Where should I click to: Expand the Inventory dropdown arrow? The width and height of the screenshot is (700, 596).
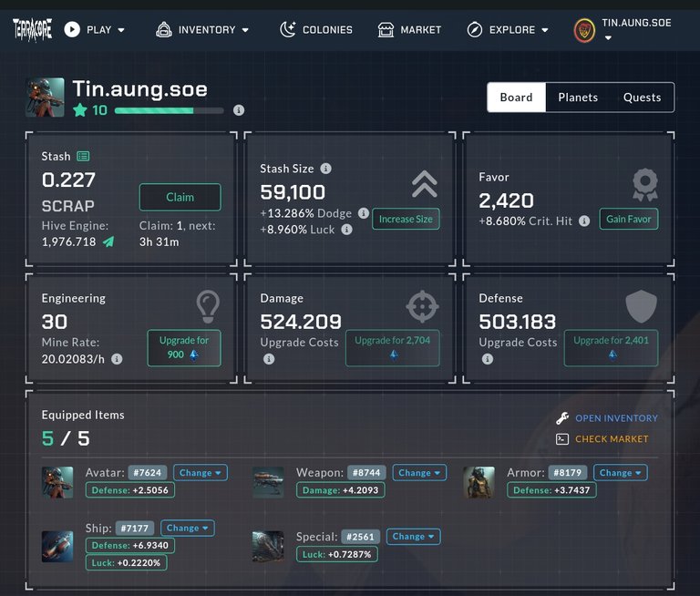tap(245, 30)
